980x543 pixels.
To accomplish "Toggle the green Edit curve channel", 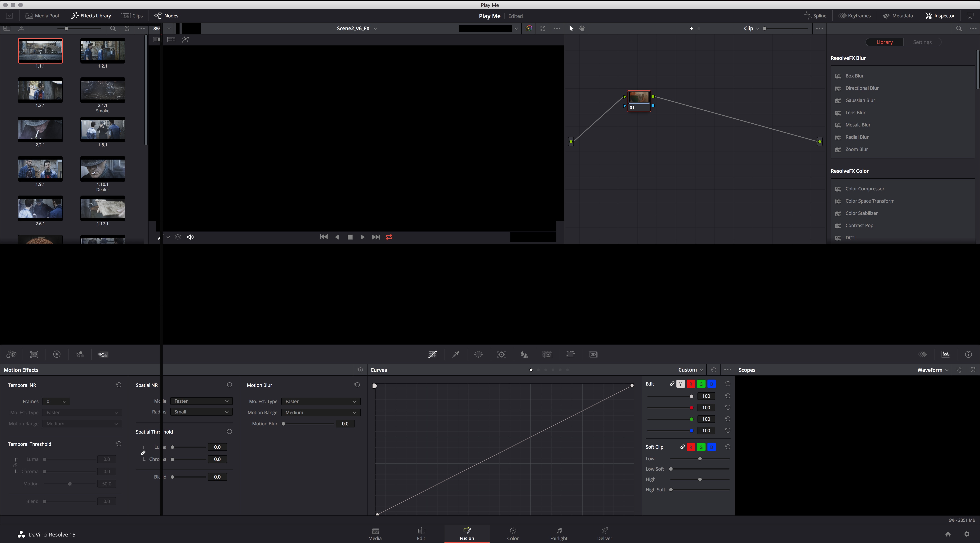I will (x=701, y=384).
